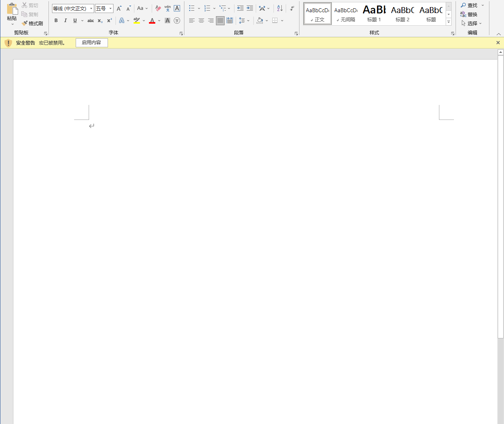Image resolution: width=504 pixels, height=424 pixels.
Task: Apply the 无间隔 style
Action: click(346, 13)
